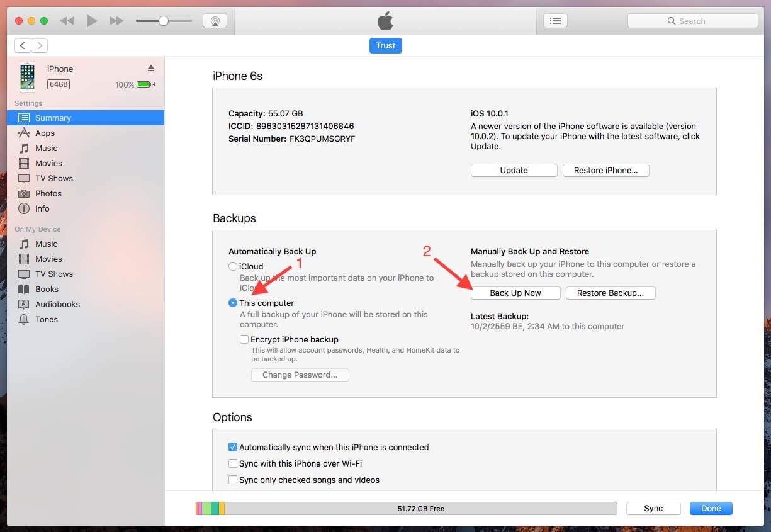The width and height of the screenshot is (771, 532).
Task: Open Music under Settings
Action: click(86, 148)
